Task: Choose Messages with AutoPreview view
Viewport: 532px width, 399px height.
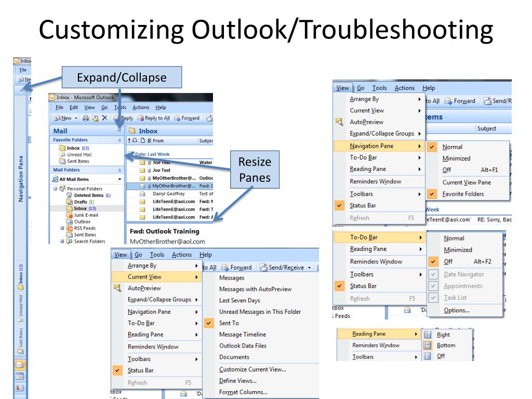Action: pos(255,289)
